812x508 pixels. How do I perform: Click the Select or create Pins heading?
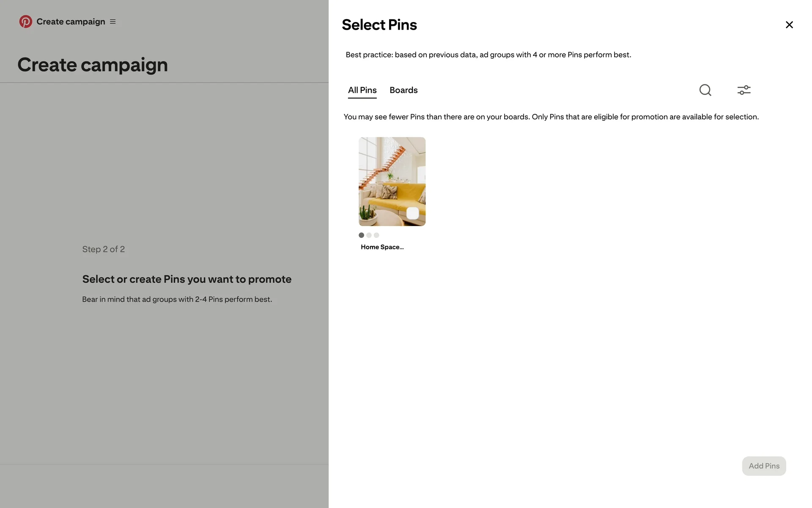tap(187, 279)
